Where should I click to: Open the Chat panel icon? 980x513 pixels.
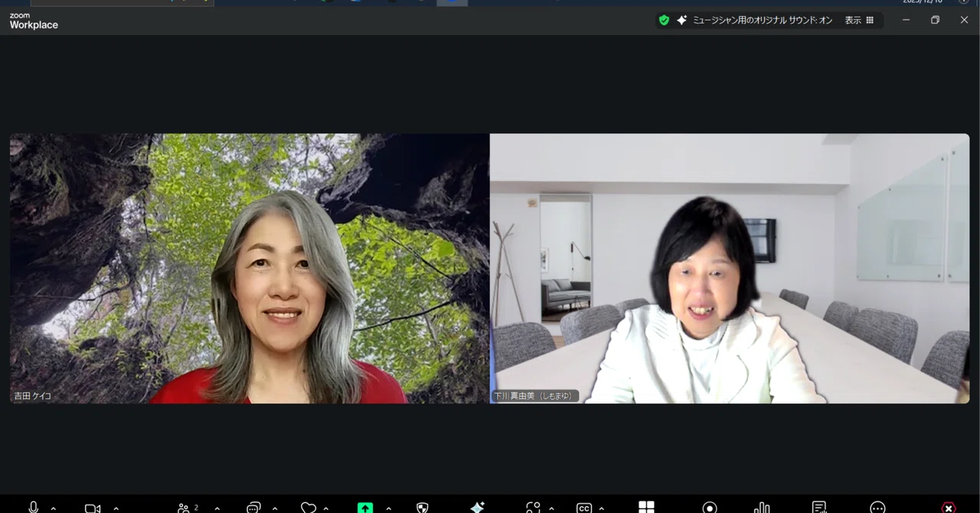coord(253,508)
